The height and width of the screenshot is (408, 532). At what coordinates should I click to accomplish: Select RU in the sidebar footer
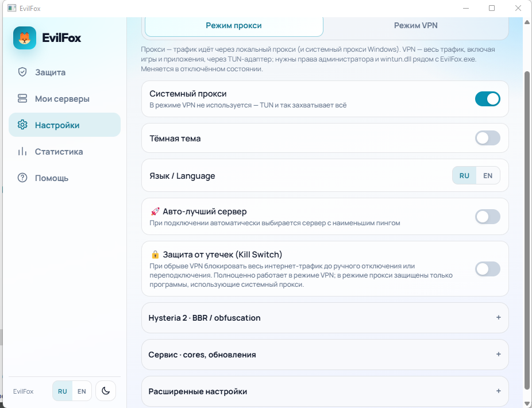tap(63, 391)
